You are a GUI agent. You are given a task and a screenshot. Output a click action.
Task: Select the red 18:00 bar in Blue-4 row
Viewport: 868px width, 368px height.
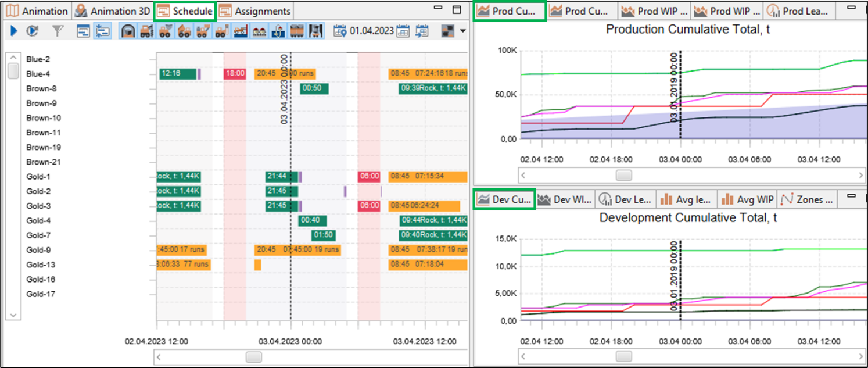point(235,74)
